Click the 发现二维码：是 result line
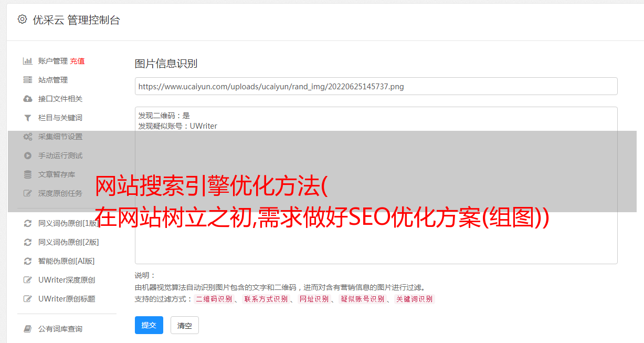This screenshot has height=343, width=644. (x=164, y=116)
